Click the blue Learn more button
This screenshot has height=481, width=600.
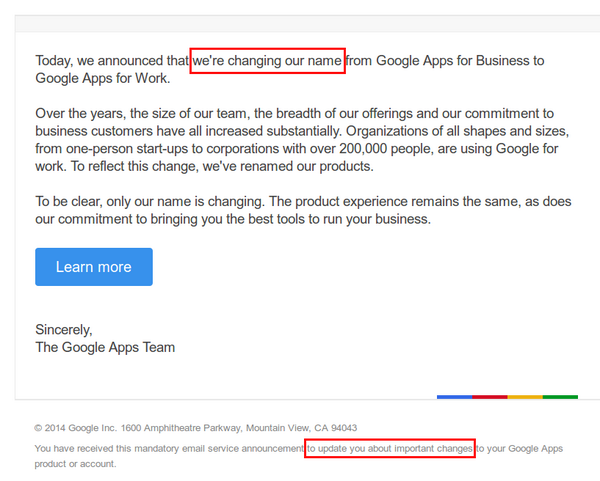[x=94, y=267]
